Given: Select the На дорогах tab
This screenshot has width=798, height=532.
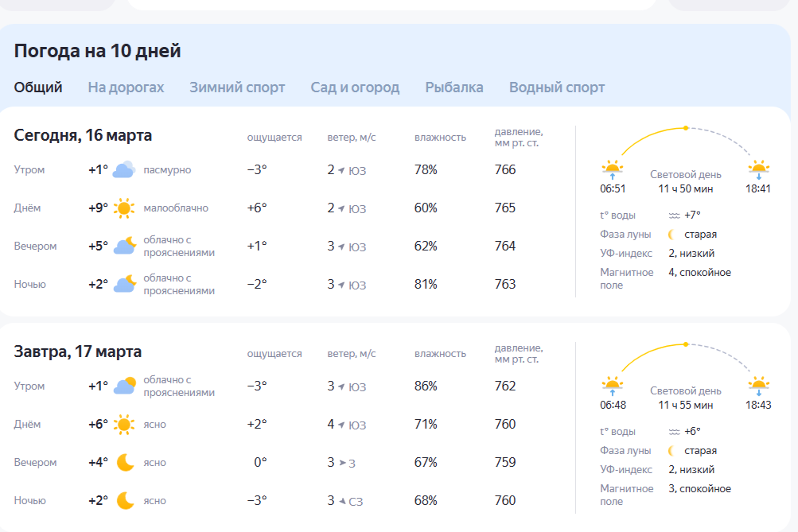Looking at the screenshot, I should pyautogui.click(x=126, y=87).
